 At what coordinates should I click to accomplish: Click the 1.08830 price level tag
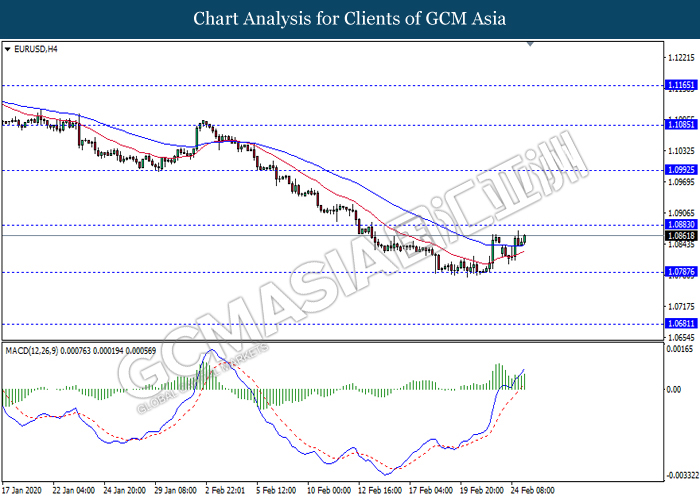tap(680, 225)
